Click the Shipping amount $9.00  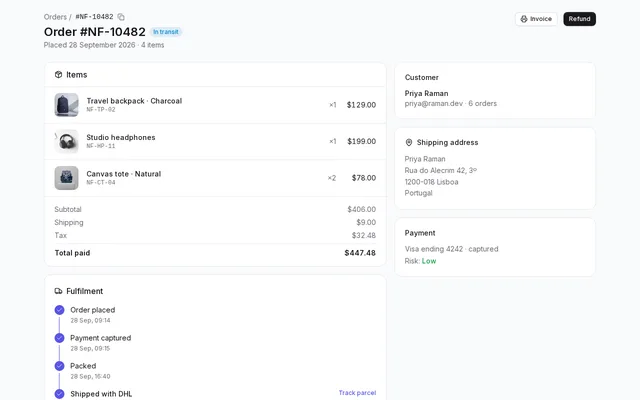[x=366, y=222]
